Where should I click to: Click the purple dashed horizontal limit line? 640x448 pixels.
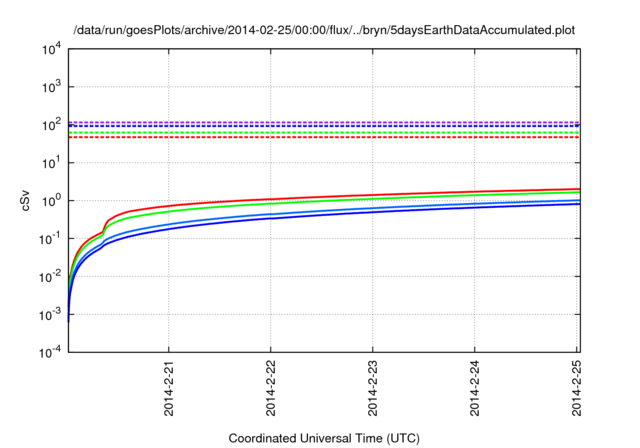324,122
